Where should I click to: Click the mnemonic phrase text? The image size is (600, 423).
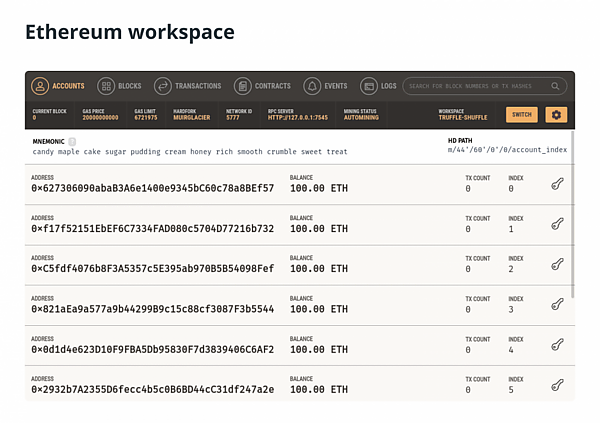tap(190, 152)
